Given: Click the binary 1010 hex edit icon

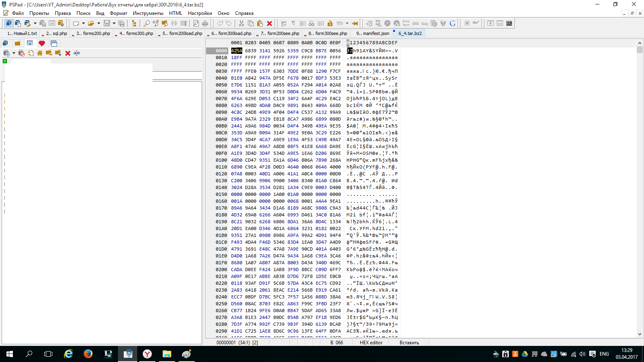Looking at the screenshot, I should tap(500, 23).
